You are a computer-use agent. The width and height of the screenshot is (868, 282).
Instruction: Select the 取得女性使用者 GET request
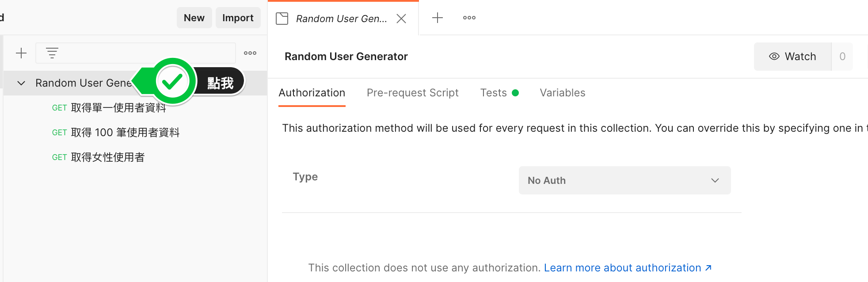108,157
